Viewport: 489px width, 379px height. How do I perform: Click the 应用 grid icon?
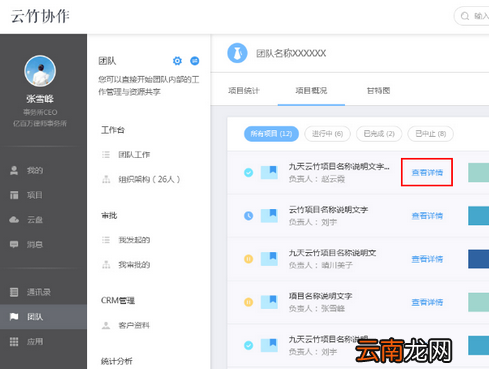pyautogui.click(x=14, y=341)
